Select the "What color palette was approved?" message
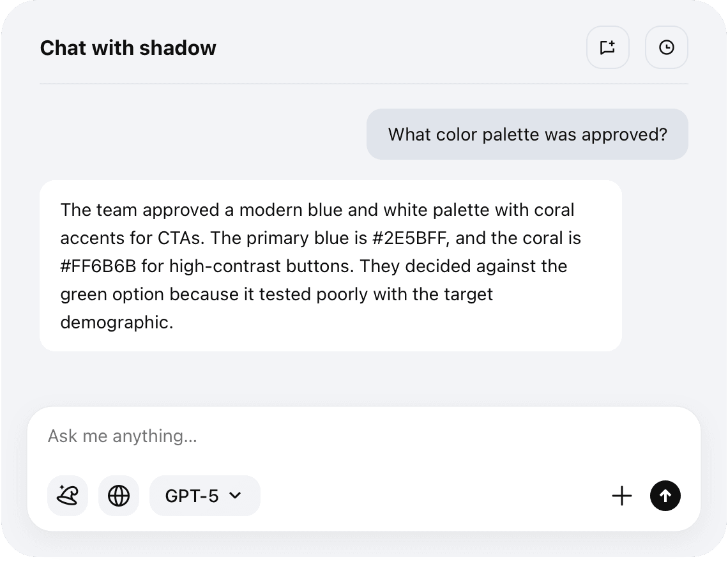This screenshot has width=728, height=566. click(x=527, y=135)
